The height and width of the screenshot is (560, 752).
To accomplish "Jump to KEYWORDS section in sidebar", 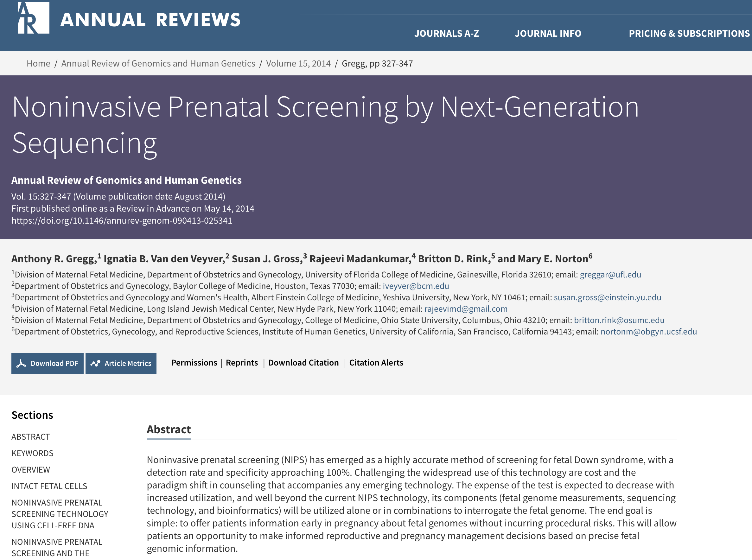I will coord(33,453).
